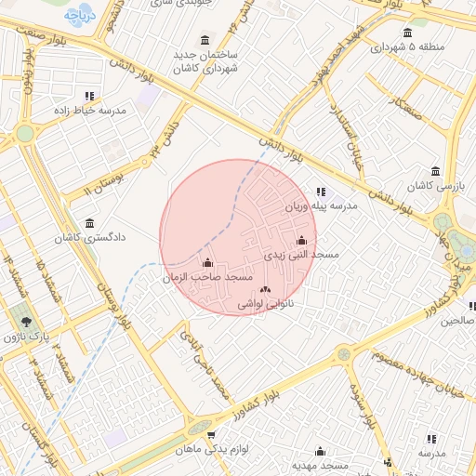The height and width of the screenshot is (476, 476).
Task: Open the لوازم یدکی ماهان shopping cart icon
Action: pyautogui.click(x=211, y=435)
